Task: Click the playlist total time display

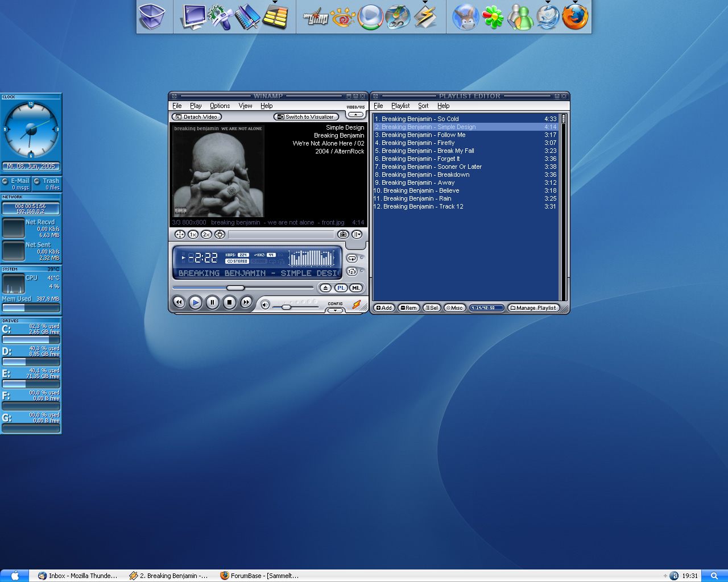Action: point(486,307)
